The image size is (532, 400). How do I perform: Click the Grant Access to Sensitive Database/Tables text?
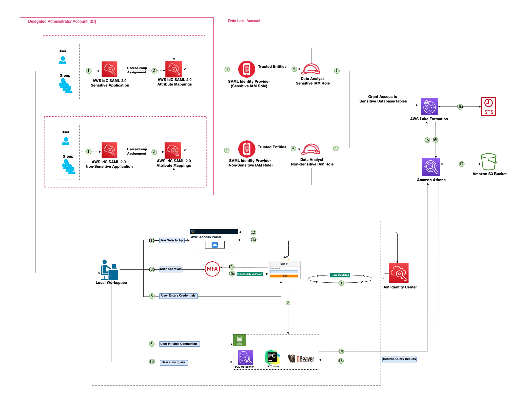click(x=383, y=99)
